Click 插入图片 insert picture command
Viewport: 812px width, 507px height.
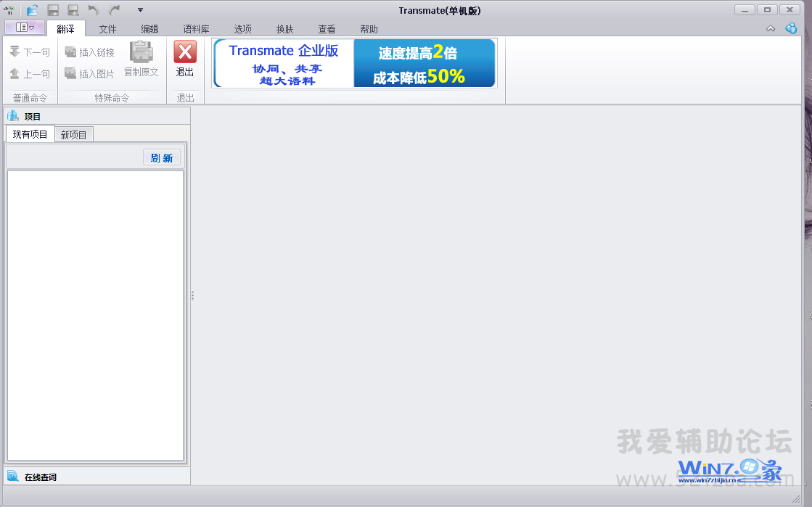tap(89, 73)
